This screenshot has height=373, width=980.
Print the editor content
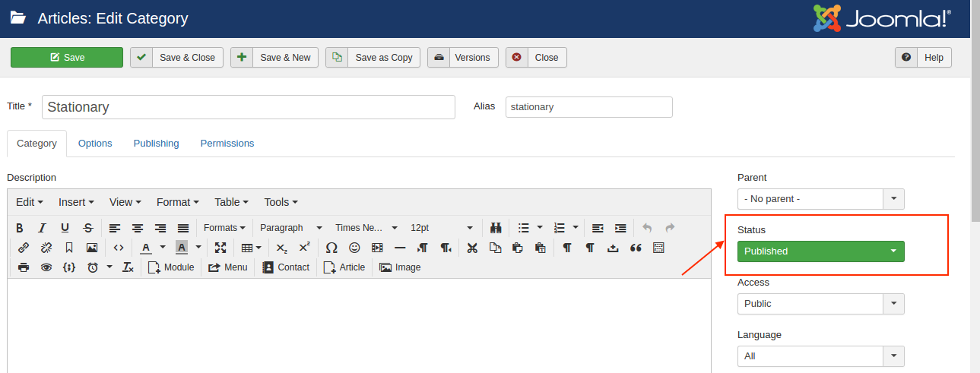tap(24, 267)
